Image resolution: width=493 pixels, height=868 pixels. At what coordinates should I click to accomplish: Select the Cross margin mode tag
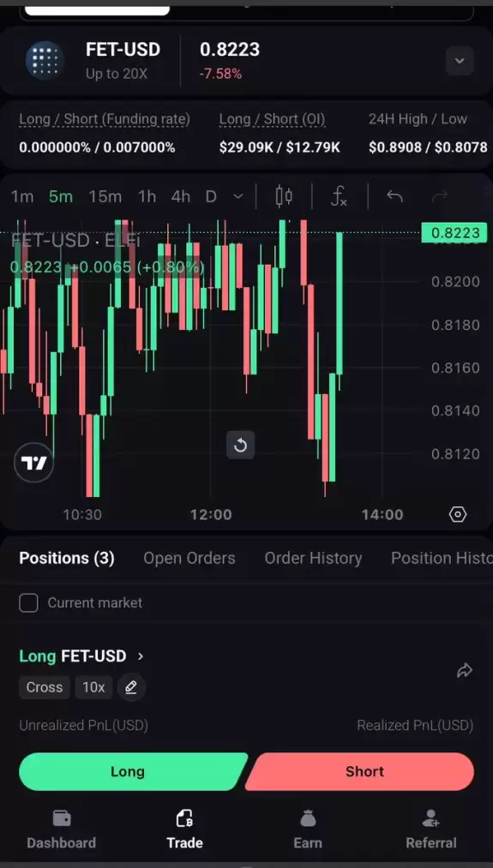coord(45,687)
